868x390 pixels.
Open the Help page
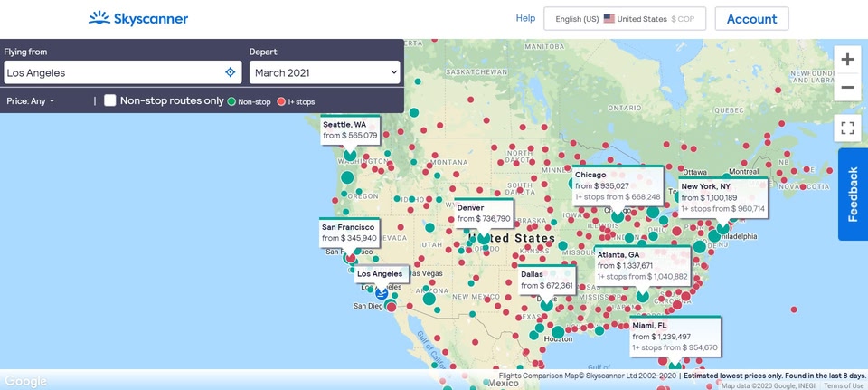click(x=525, y=18)
